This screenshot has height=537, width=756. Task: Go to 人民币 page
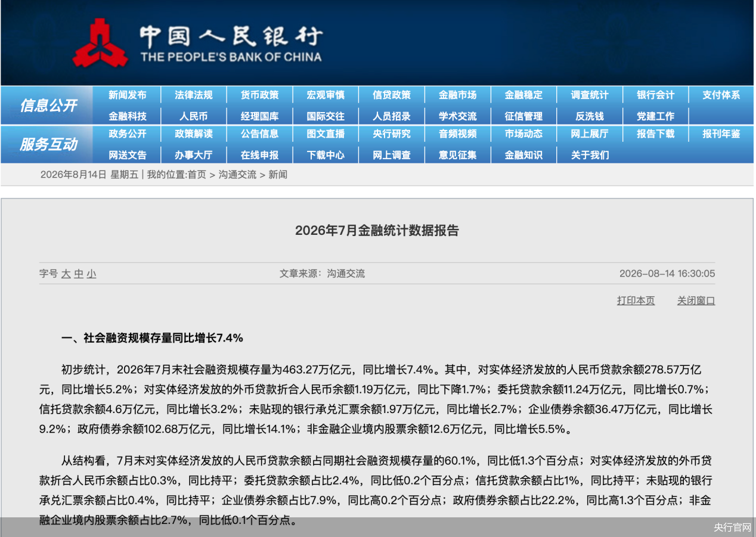click(x=193, y=116)
